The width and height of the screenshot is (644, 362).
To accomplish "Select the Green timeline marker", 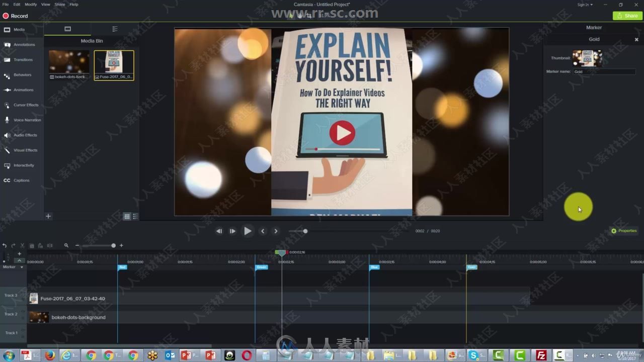I will point(262,267).
